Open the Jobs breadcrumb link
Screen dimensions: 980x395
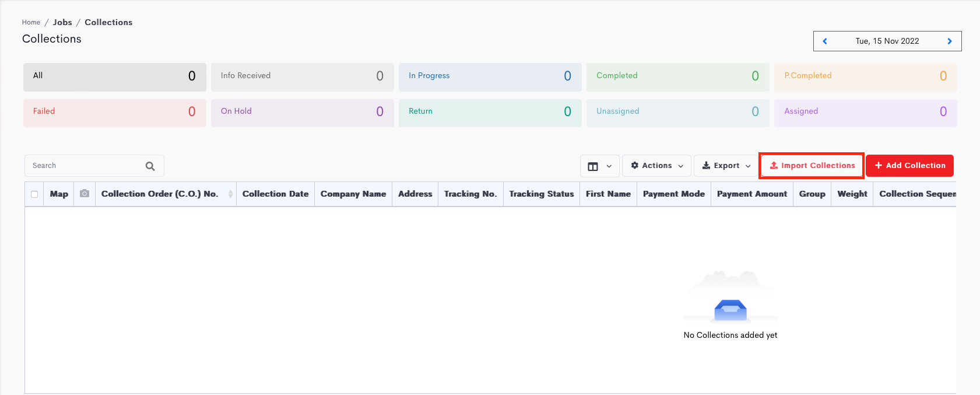[x=62, y=22]
